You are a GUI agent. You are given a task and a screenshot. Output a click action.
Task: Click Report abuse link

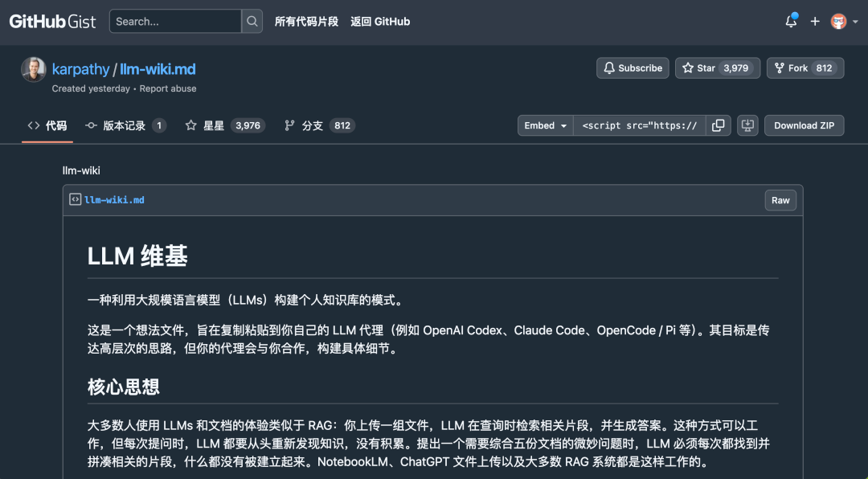pos(168,88)
